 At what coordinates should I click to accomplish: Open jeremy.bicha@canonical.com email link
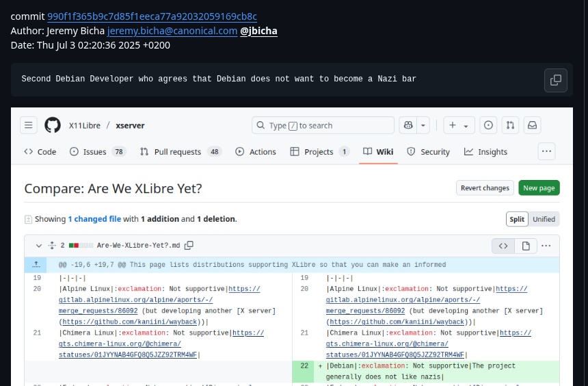coord(172,31)
